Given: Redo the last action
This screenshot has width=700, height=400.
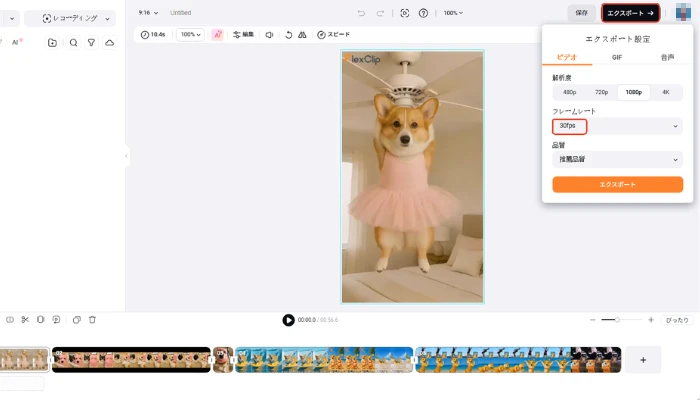Looking at the screenshot, I should (380, 13).
